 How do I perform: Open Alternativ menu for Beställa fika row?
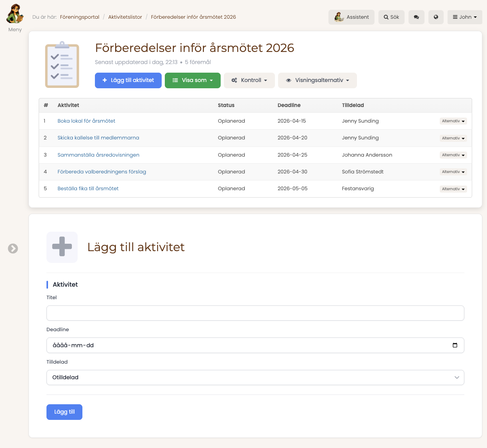[453, 189]
